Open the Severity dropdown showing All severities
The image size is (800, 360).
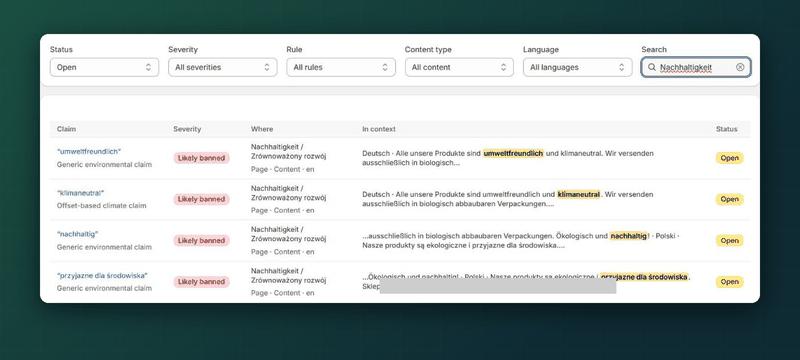click(222, 67)
